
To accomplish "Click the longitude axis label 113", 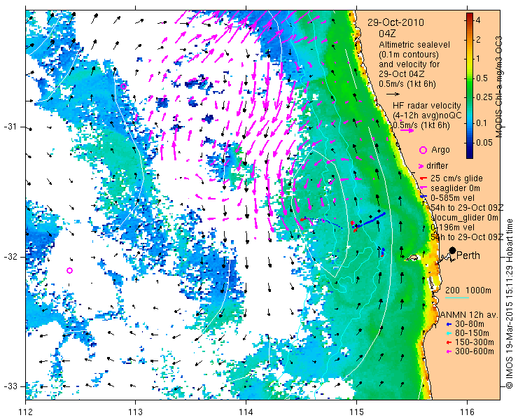I will (x=135, y=412).
